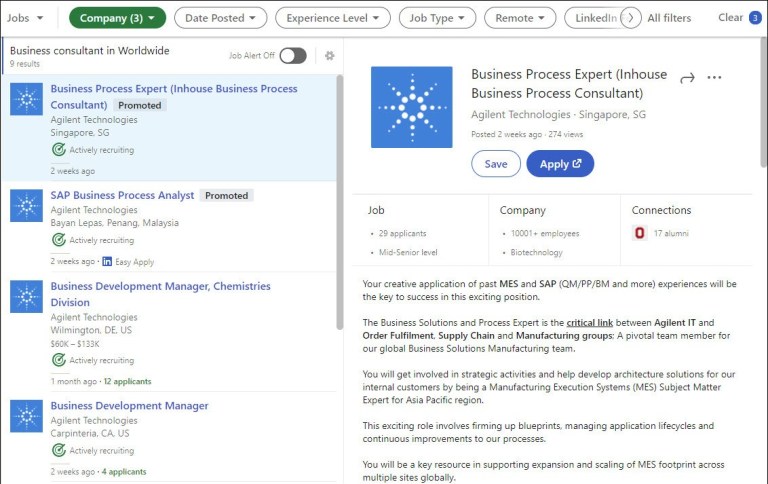Open the Jobs search type menu
The width and height of the screenshot is (768, 484).
pos(24,18)
